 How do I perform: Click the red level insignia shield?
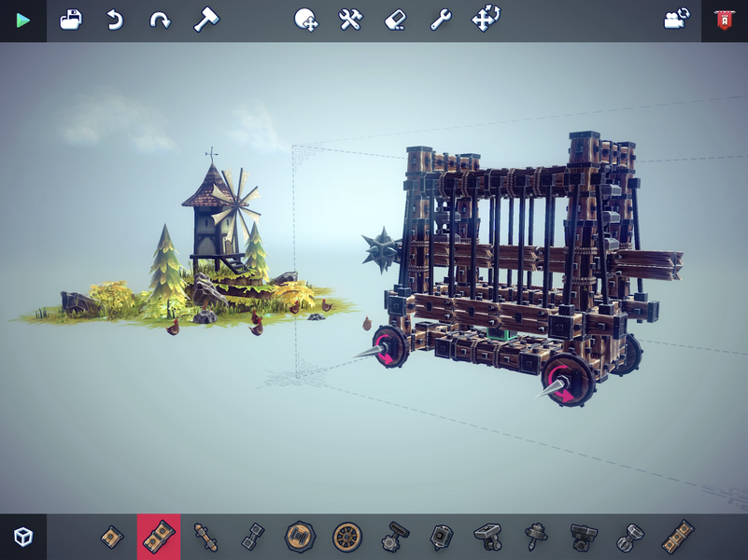click(724, 19)
